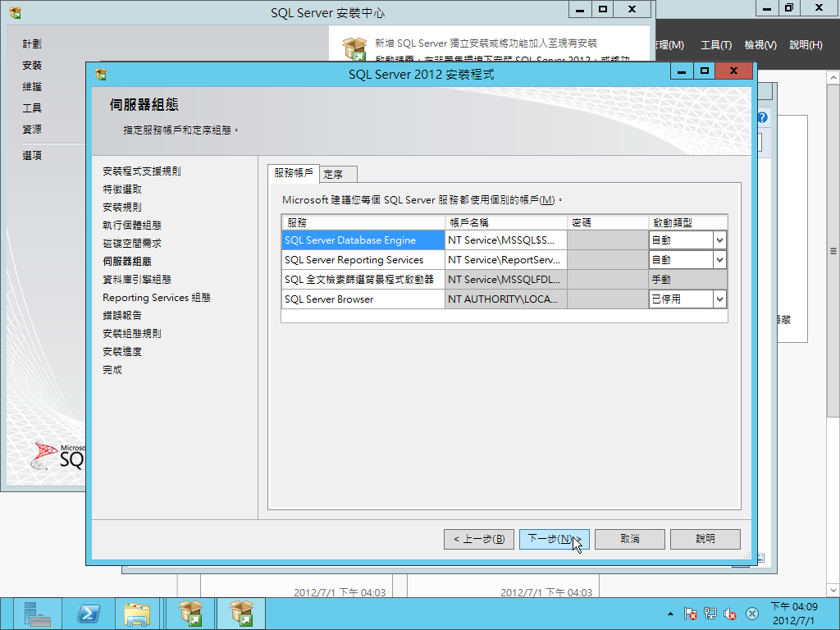Click Reporting Services 組態 step in sidebar
Screen dimensions: 840x630
(x=157, y=297)
